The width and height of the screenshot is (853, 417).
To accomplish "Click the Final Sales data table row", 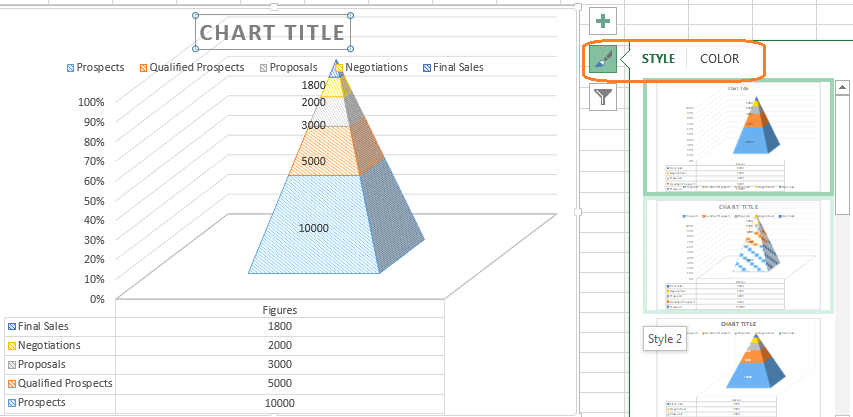I will pos(60,326).
